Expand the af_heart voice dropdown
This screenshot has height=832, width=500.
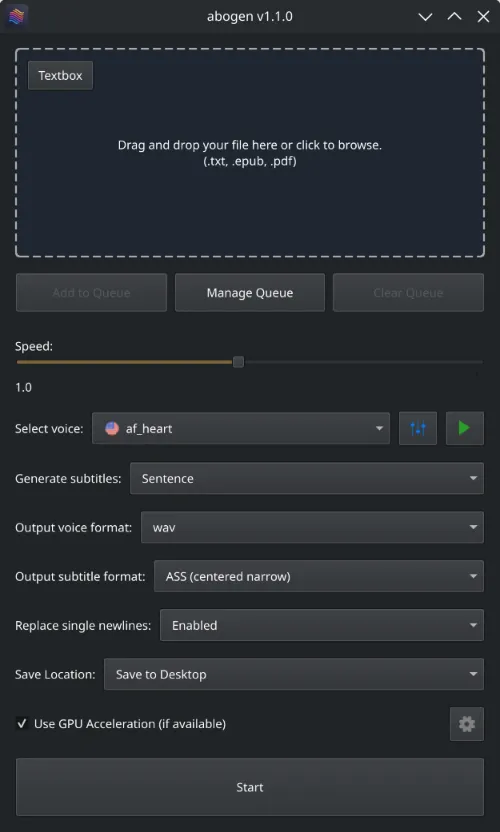(x=241, y=428)
